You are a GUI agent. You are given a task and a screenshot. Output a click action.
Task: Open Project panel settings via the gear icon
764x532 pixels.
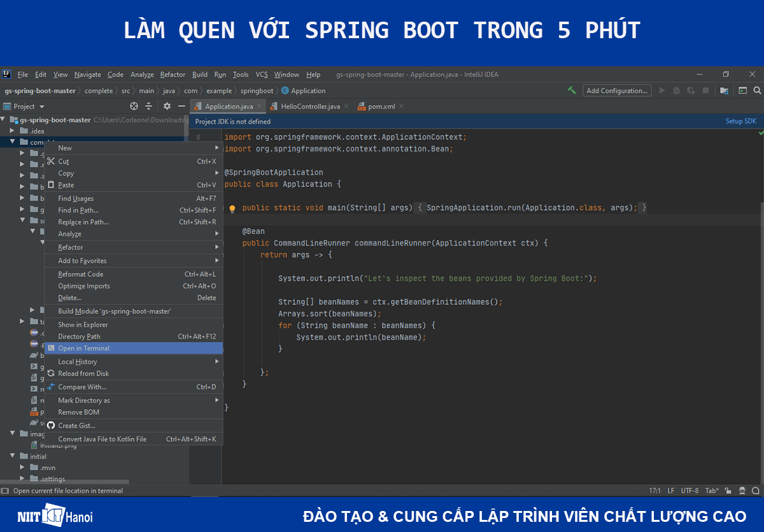[167, 106]
